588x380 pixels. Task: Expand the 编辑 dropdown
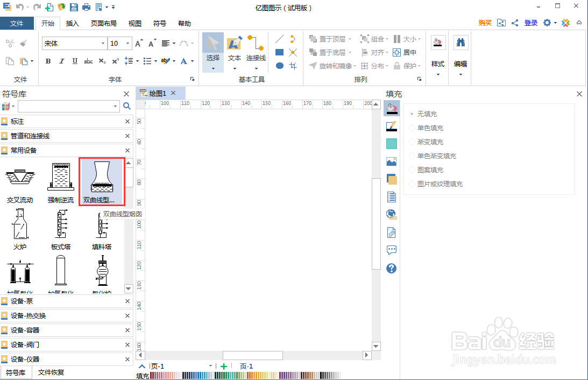[461, 74]
